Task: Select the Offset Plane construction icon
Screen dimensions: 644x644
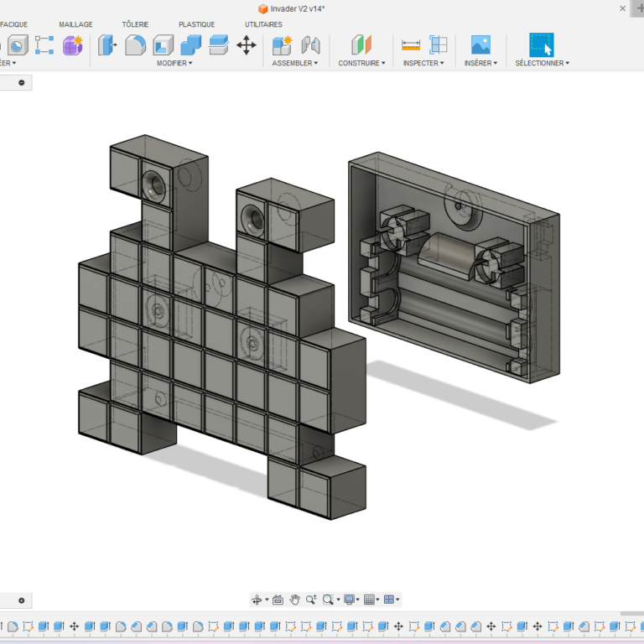Action: (x=361, y=45)
